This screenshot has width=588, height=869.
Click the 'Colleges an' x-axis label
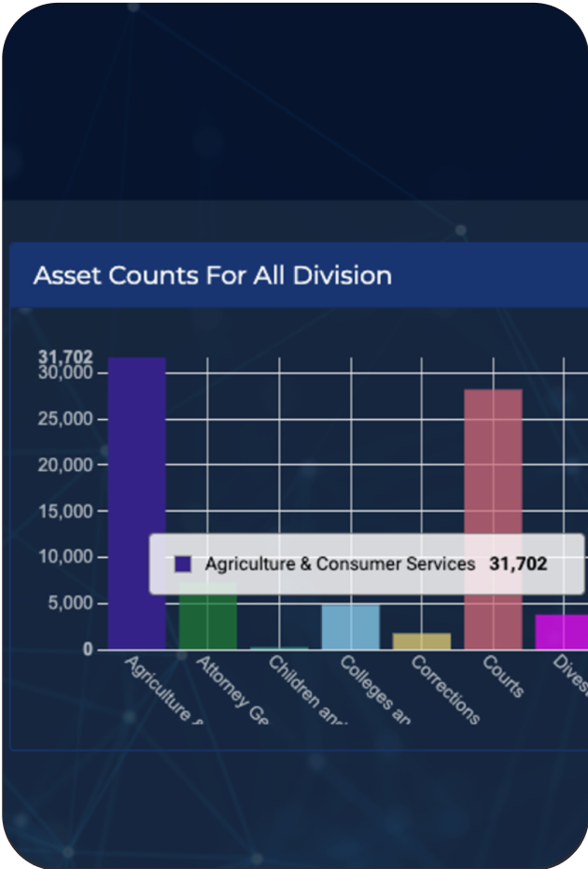tap(374, 690)
